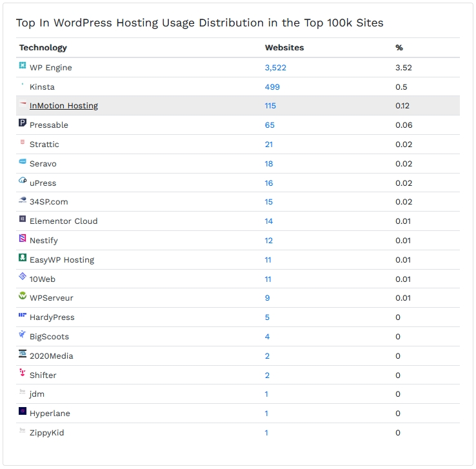Click the EasyWP Hosting icon

click(x=23, y=259)
